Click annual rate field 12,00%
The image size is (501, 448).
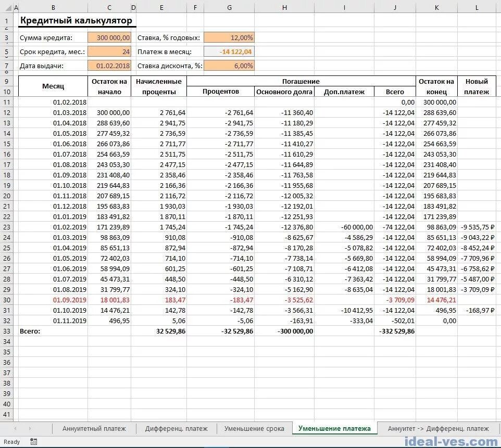(229, 37)
